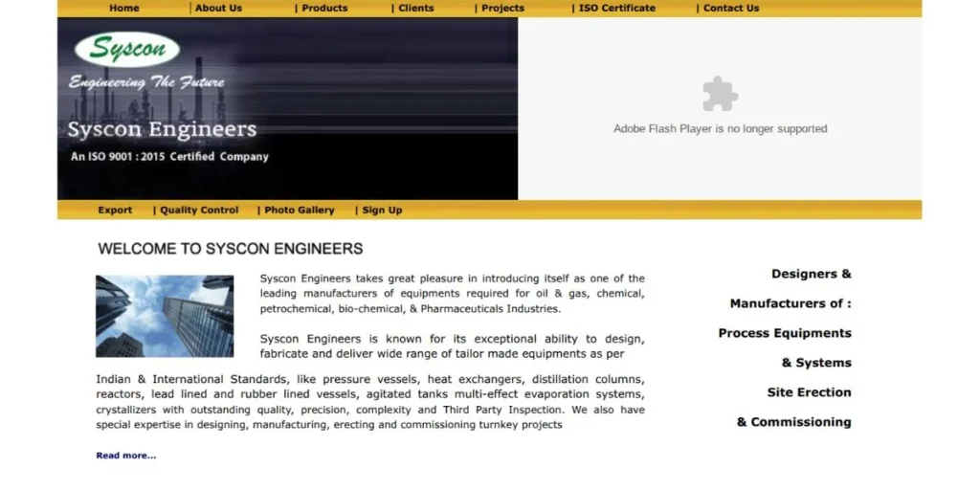This screenshot has width=980, height=490.
Task: Click the skyscraper buildings thumbnail image
Action: tap(165, 316)
